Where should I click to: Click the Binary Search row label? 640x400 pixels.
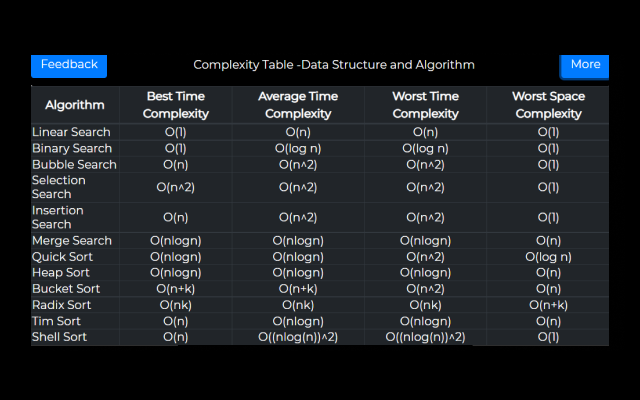pyautogui.click(x=72, y=148)
